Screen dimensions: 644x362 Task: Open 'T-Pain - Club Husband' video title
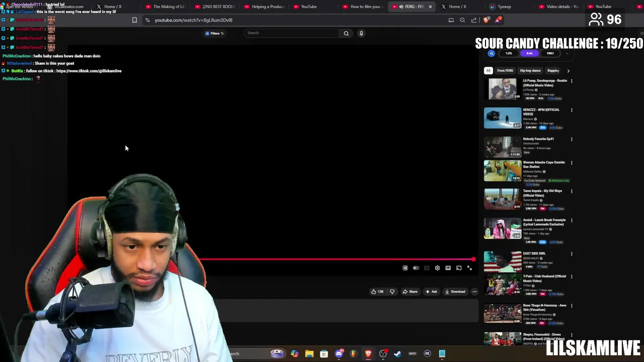(x=544, y=279)
